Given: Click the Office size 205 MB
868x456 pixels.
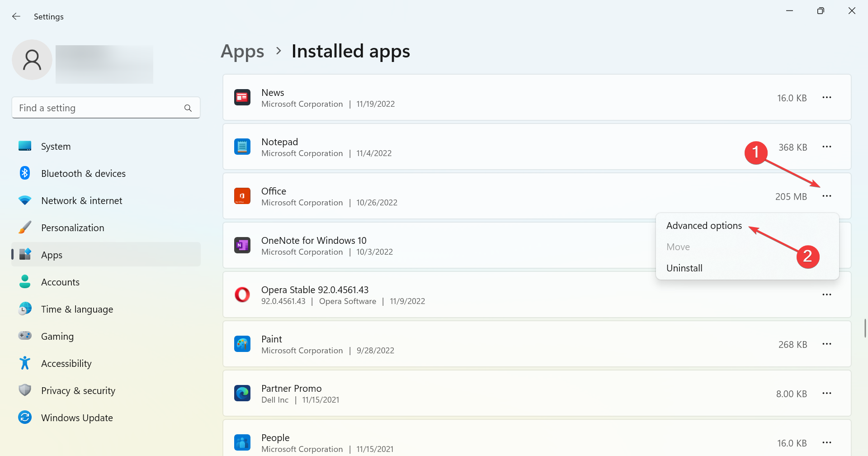Looking at the screenshot, I should pos(791,197).
